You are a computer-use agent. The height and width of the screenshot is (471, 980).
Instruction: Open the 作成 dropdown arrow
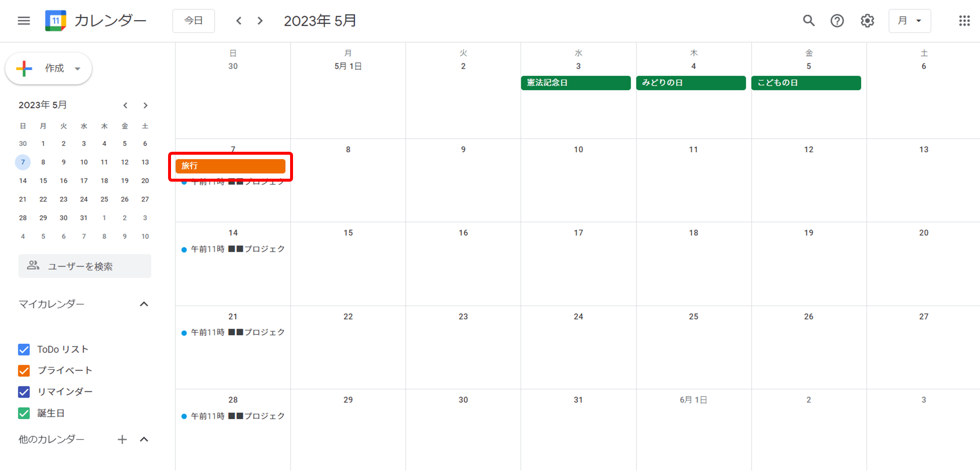coord(77,69)
